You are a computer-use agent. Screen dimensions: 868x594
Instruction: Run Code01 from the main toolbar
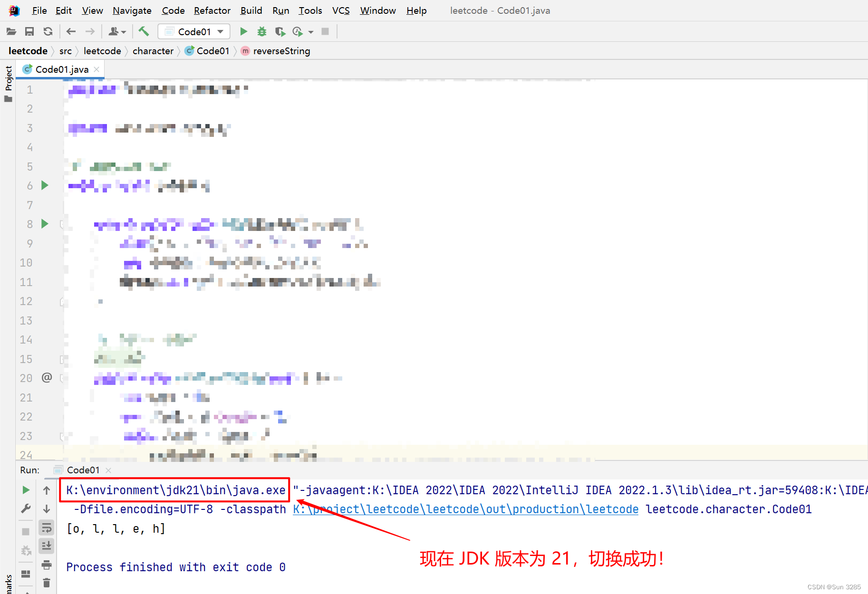[243, 31]
